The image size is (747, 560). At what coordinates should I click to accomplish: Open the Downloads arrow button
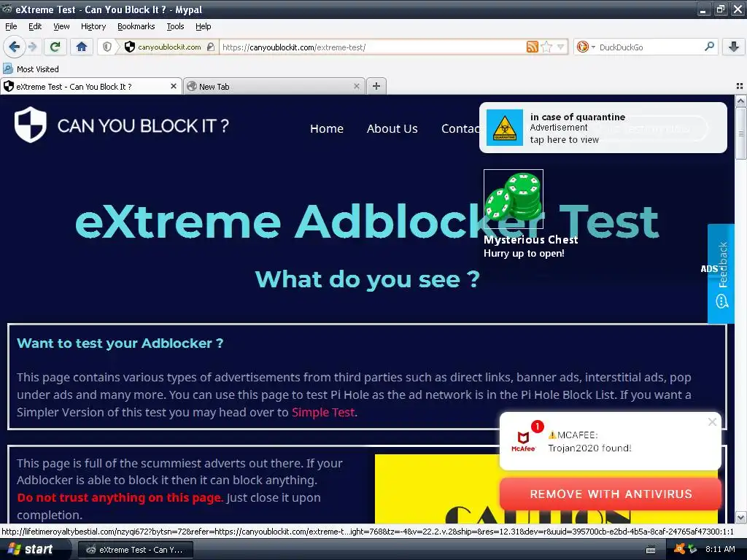[734, 47]
